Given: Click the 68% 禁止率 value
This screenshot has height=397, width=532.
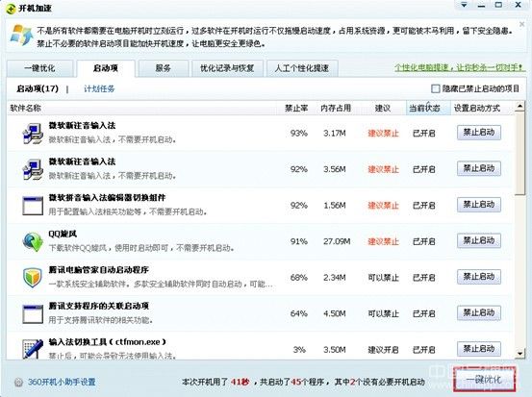Looking at the screenshot, I should point(298,278).
